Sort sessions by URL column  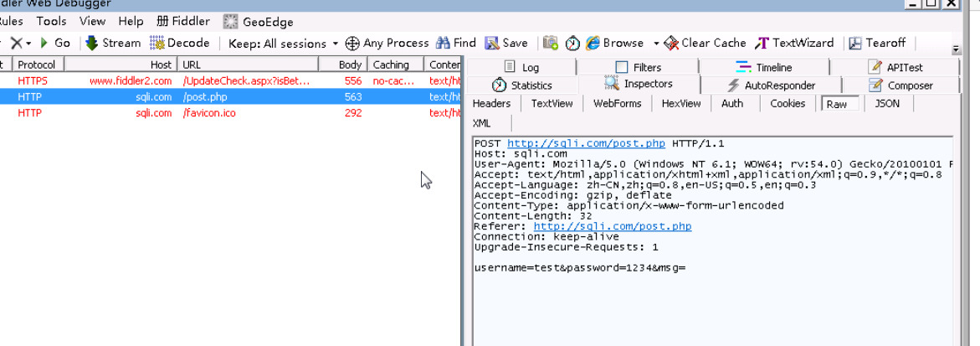(x=248, y=65)
